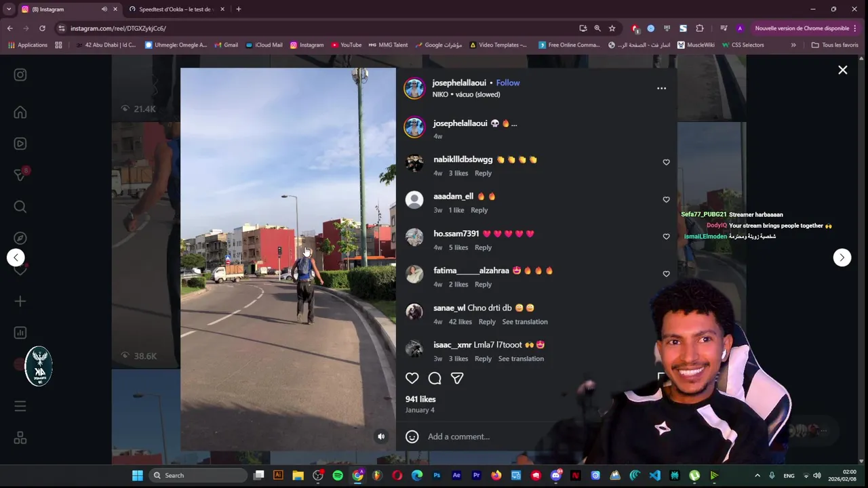Open the CSS Selectors bookmark
This screenshot has width=868, height=488.
pyautogui.click(x=743, y=45)
